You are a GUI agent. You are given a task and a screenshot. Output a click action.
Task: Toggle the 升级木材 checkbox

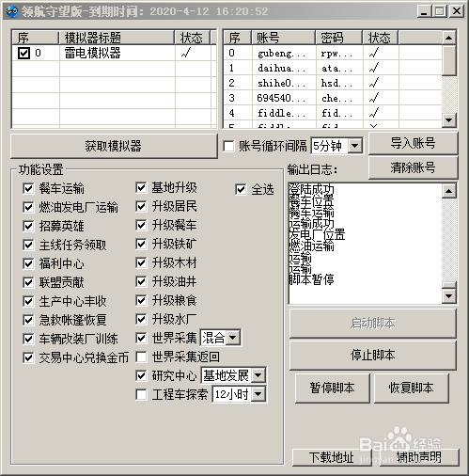(141, 262)
